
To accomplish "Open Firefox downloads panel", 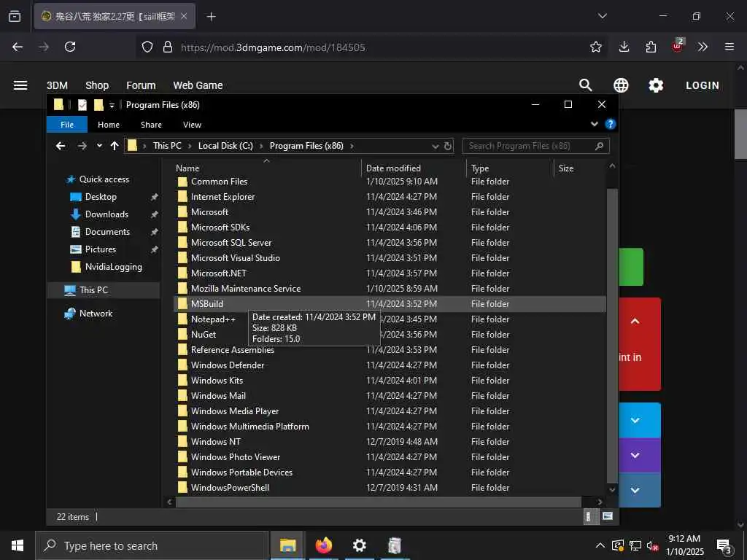I will [624, 47].
